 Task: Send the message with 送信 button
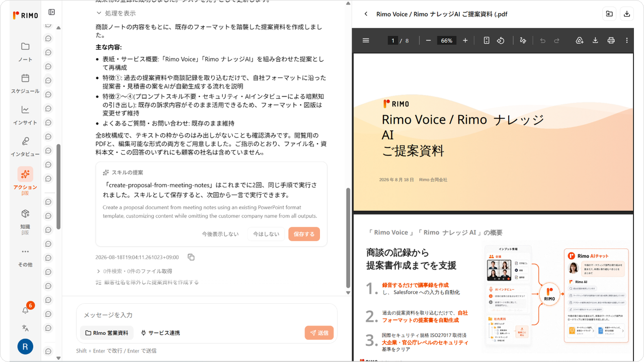[319, 333]
